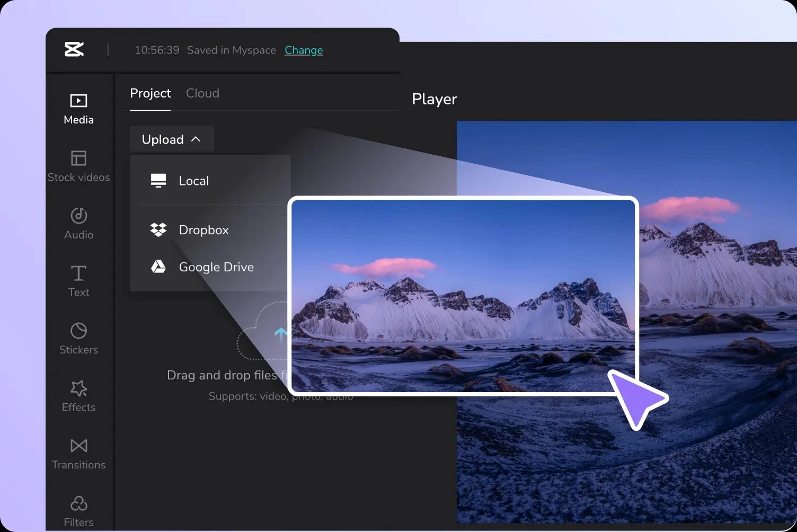Screen dimensions: 797x532
Task: Click the CapCut logo icon
Action: coord(74,49)
